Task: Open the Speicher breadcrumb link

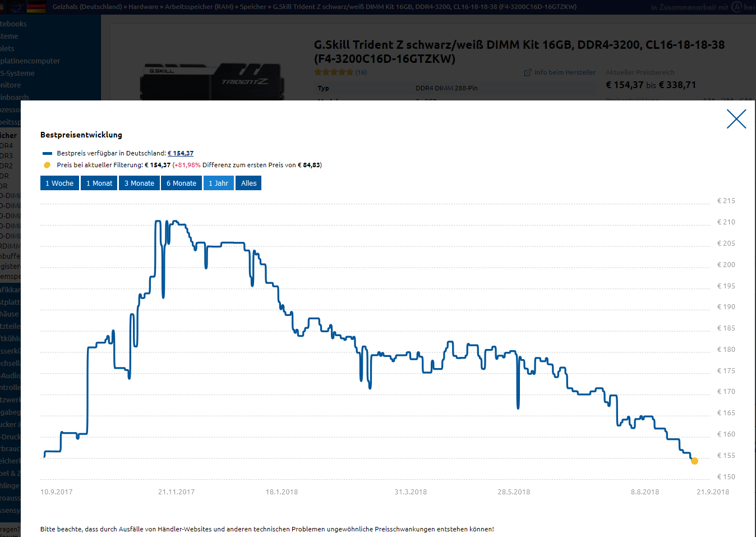Action: (253, 7)
